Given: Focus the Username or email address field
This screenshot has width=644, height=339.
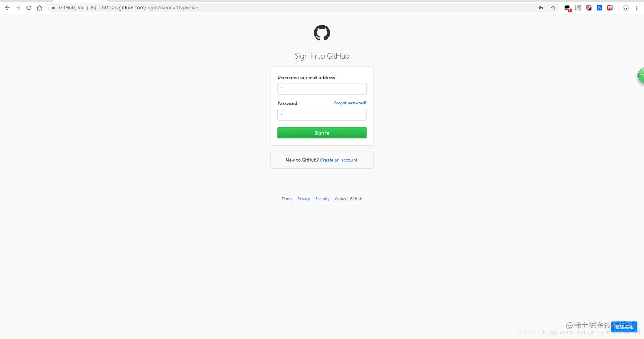Looking at the screenshot, I should point(322,89).
